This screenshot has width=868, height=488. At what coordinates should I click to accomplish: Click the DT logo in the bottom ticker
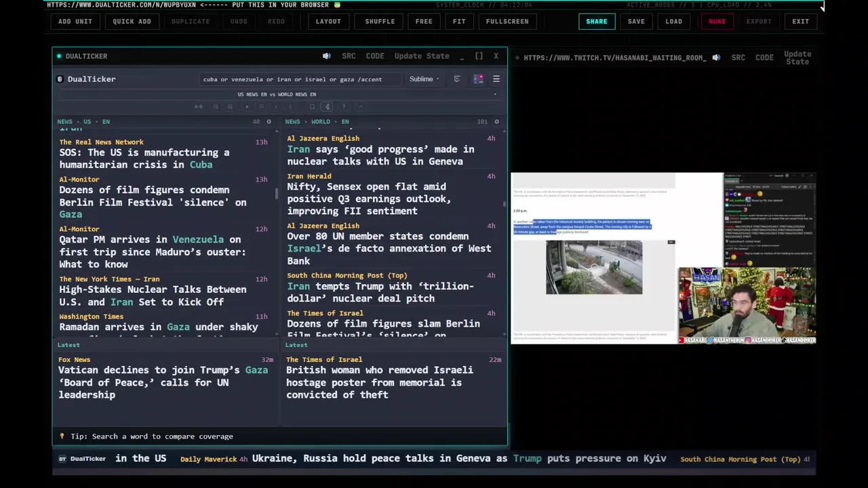tap(62, 459)
